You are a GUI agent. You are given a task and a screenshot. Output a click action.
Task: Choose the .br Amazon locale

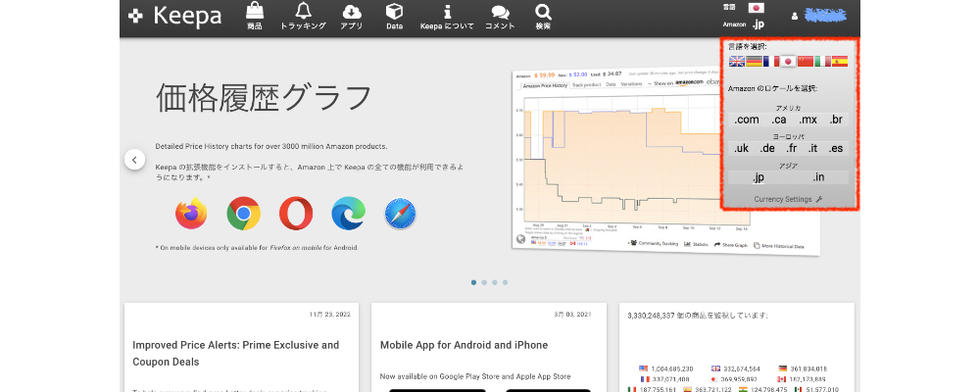pos(836,120)
